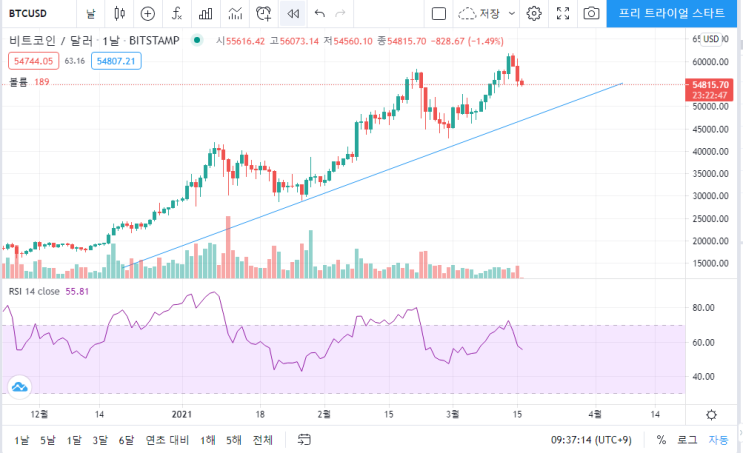Save chart with 저장 cloud button
The width and height of the screenshot is (743, 453).
coord(479,14)
